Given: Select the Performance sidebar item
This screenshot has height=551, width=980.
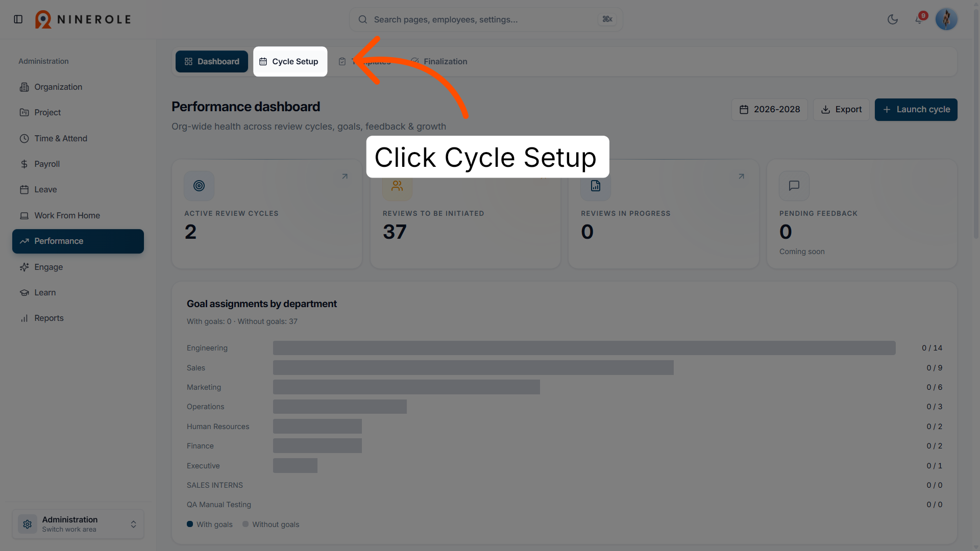Looking at the screenshot, I should (78, 241).
